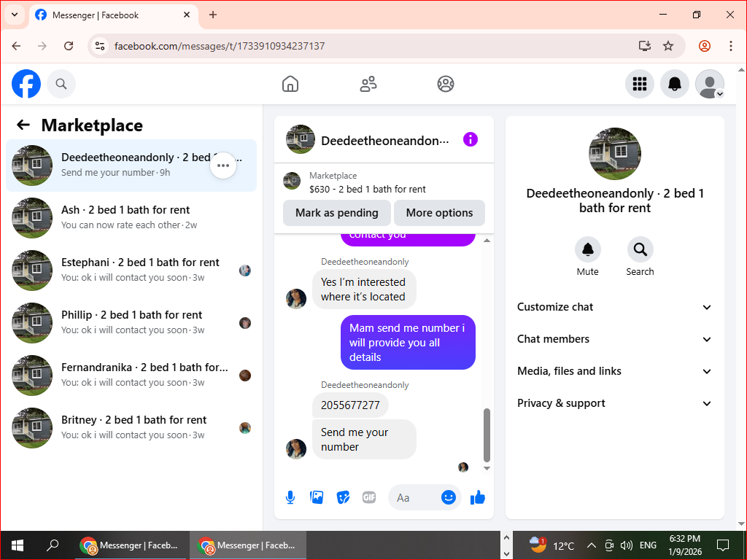Image resolution: width=747 pixels, height=560 pixels.
Task: Click the Search magnifier in chat details
Action: point(640,249)
